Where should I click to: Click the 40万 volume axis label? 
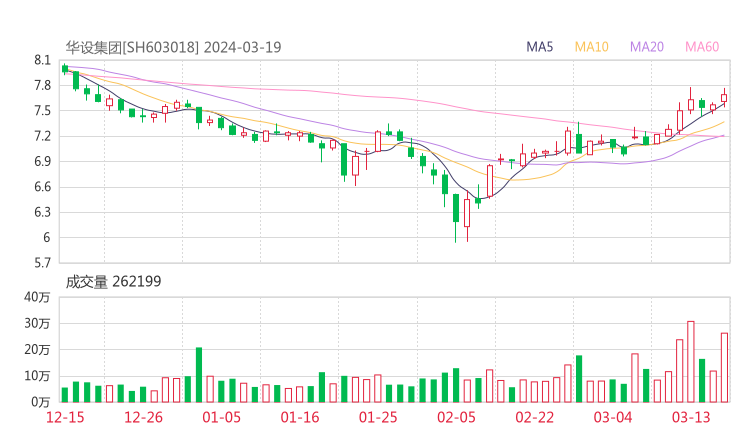coord(37,297)
